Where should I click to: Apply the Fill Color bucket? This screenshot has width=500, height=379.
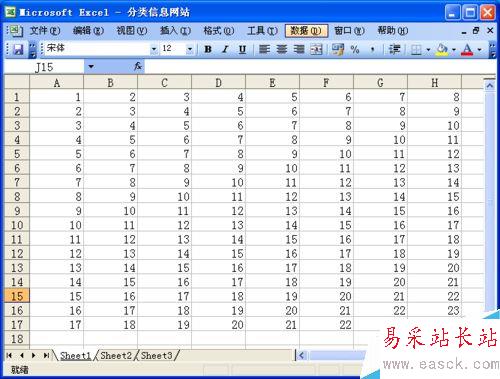click(442, 49)
